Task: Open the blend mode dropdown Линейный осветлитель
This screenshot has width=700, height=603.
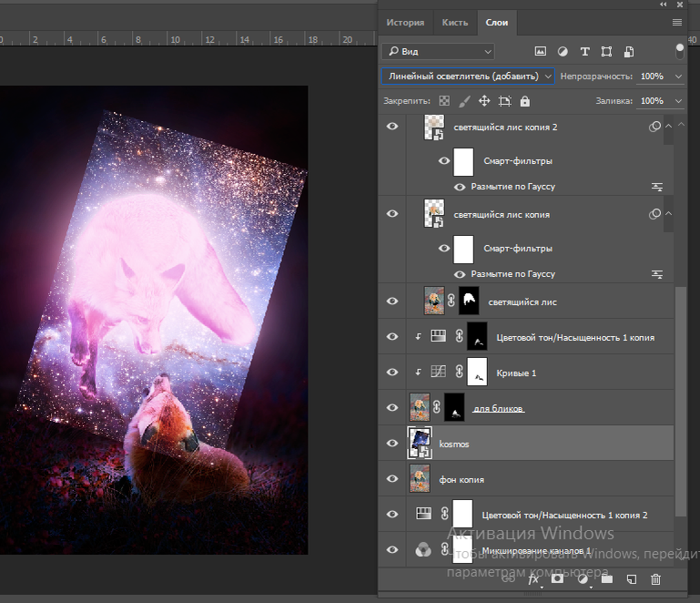Action: pyautogui.click(x=468, y=77)
